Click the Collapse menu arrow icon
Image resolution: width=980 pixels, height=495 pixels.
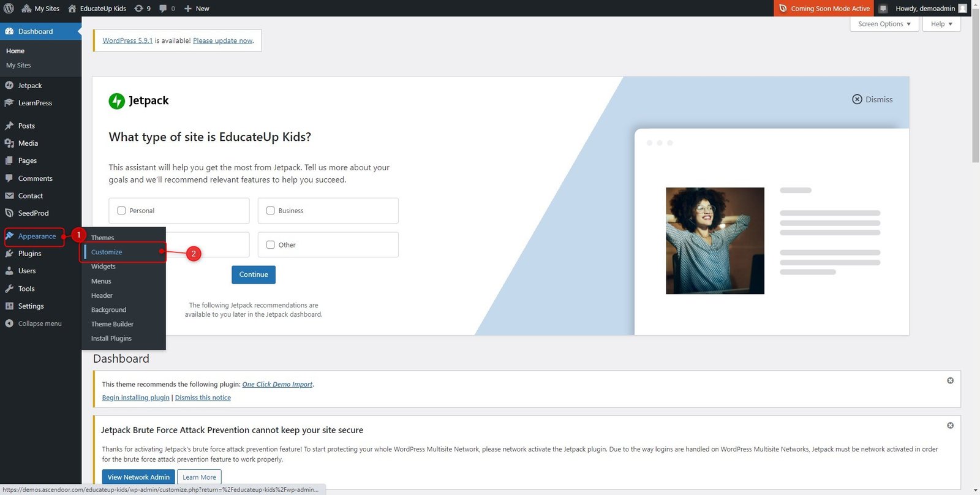tap(9, 323)
